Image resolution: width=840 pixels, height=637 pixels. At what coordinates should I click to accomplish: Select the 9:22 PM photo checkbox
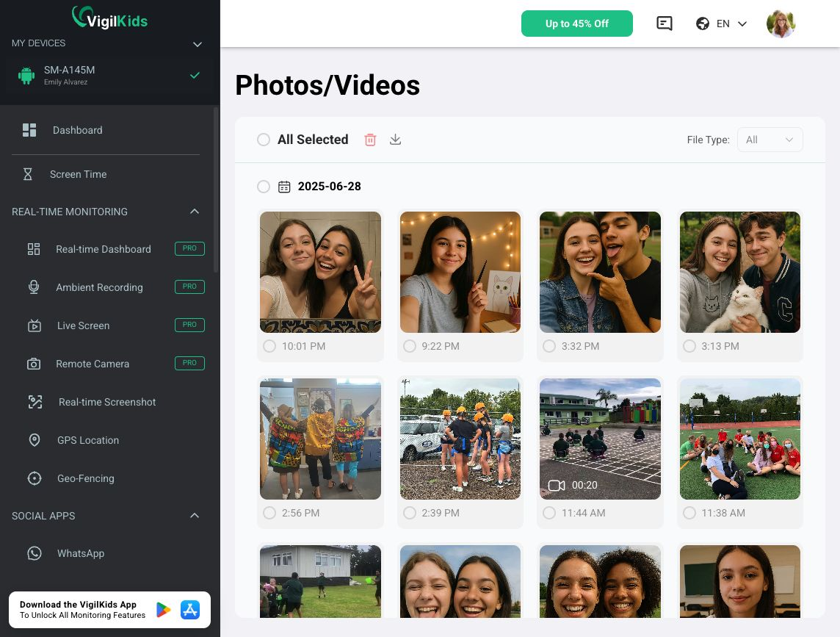pos(409,346)
